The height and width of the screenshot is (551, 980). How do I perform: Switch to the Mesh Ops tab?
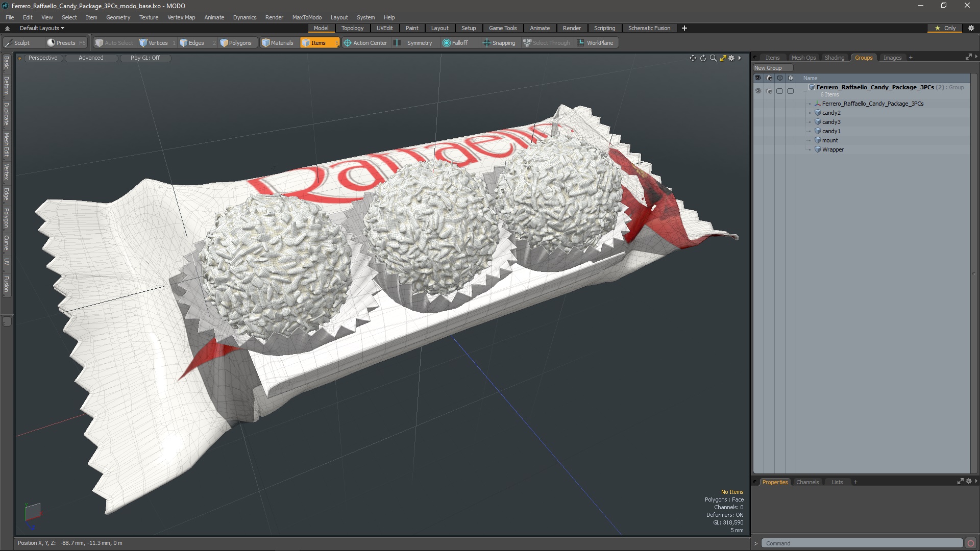click(803, 58)
